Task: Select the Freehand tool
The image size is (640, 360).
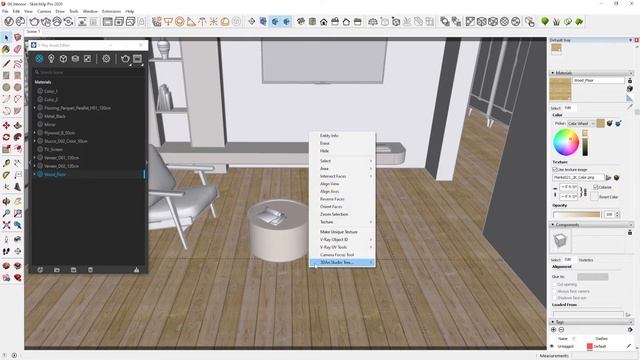Action: [18, 64]
